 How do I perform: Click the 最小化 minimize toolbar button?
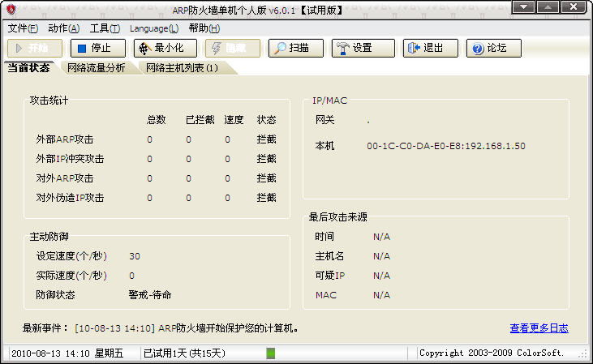[165, 48]
